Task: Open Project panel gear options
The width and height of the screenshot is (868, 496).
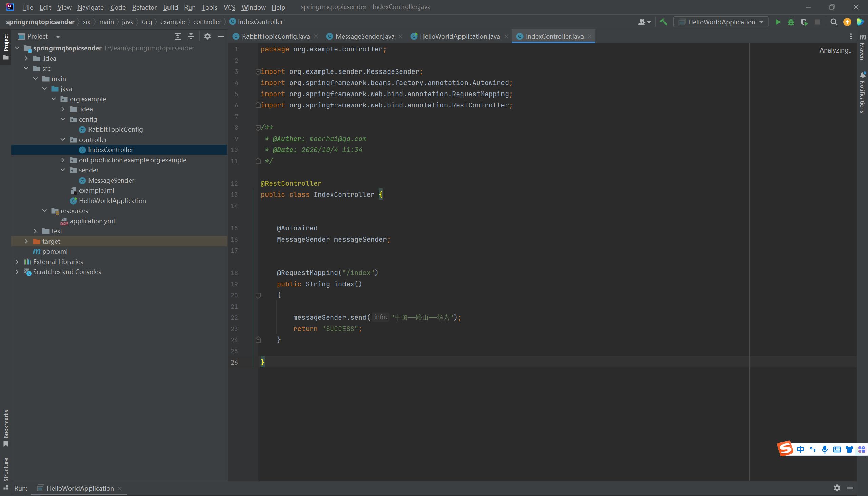Action: coord(207,36)
